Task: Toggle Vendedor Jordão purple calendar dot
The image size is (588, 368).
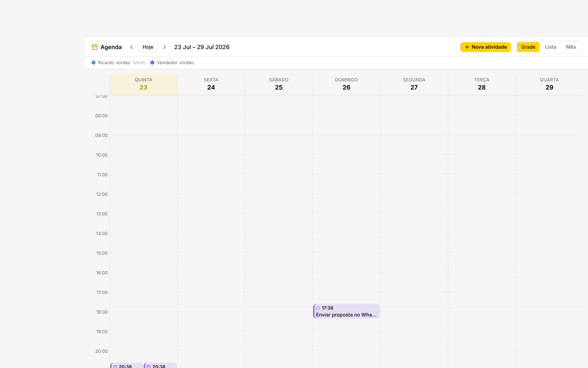Action: tap(152, 63)
